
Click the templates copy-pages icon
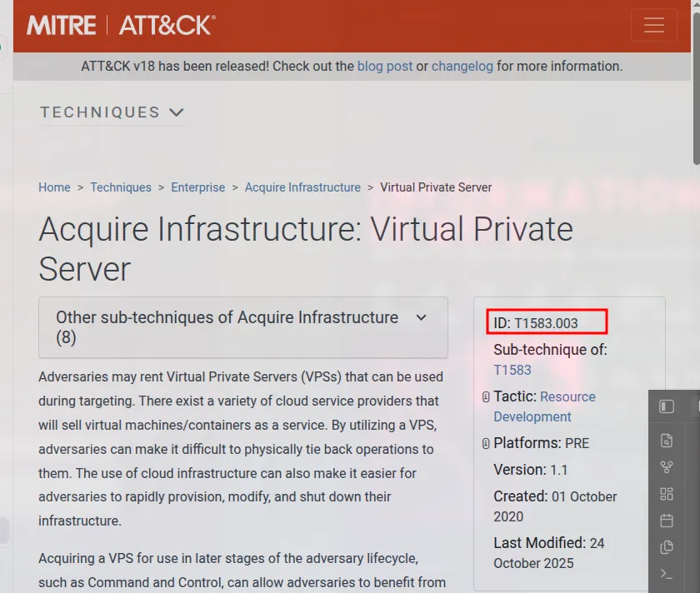click(667, 547)
